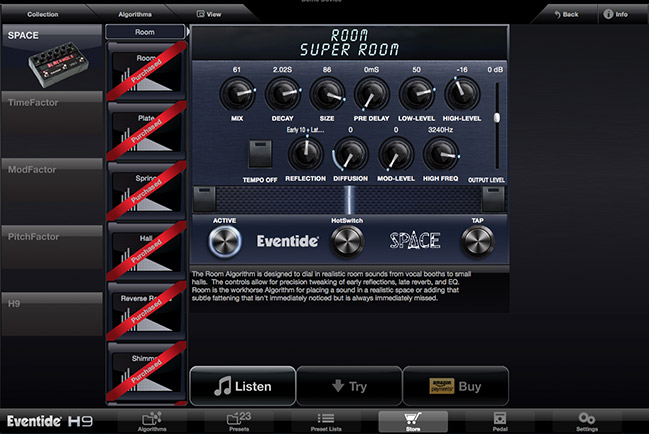Image resolution: width=649 pixels, height=434 pixels.
Task: Select TimeFactor in the collection list
Action: 52,125
